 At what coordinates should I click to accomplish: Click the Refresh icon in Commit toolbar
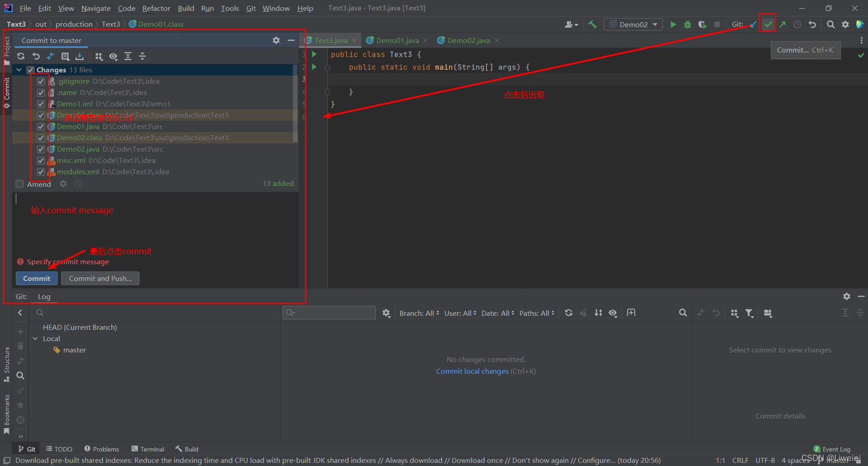click(x=21, y=56)
